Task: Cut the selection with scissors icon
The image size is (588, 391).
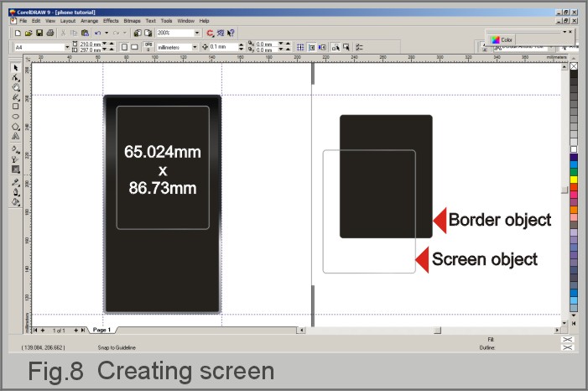Action: click(64, 33)
